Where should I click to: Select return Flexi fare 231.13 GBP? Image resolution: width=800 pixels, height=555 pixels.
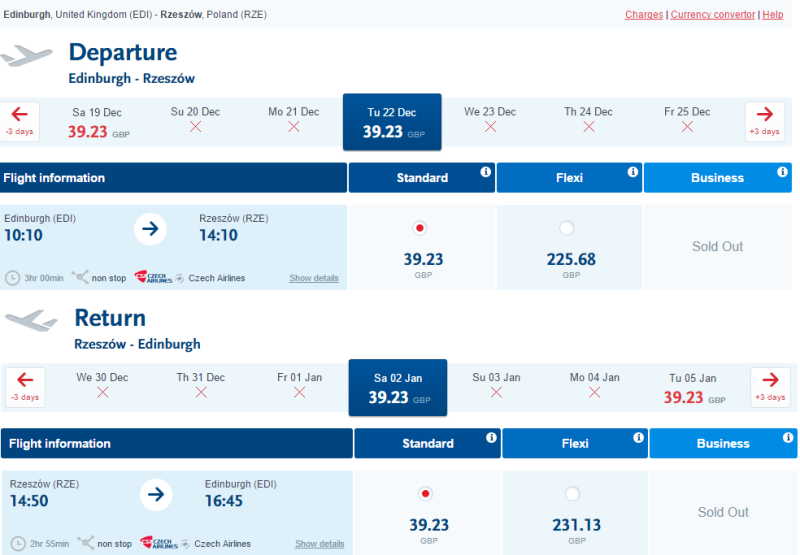pyautogui.click(x=572, y=494)
